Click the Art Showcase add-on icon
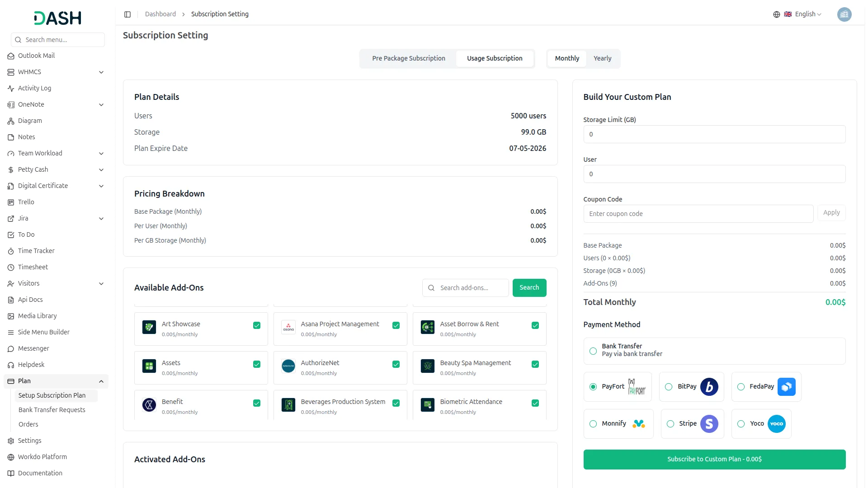This screenshot has height=488, width=868. pyautogui.click(x=149, y=327)
